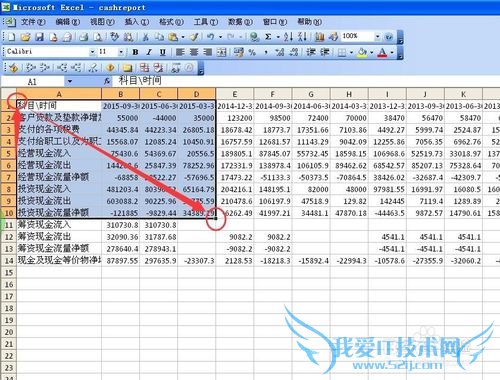Apply percent style formatting
The width and height of the screenshot is (500, 380).
tap(252, 52)
